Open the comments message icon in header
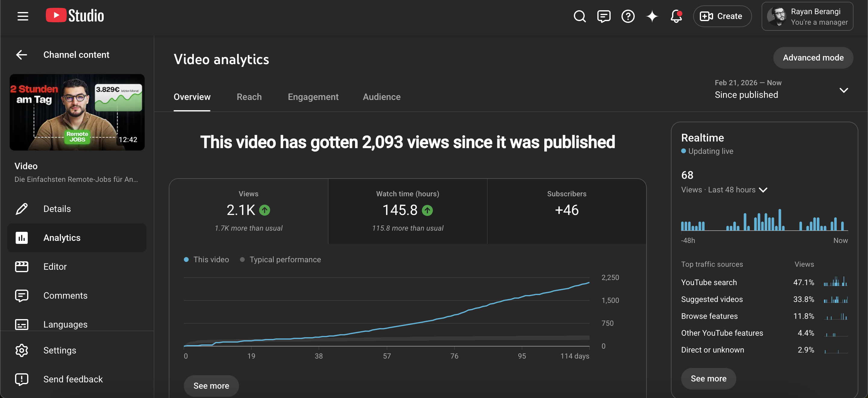Screen dimensions: 868x398 (x=603, y=16)
